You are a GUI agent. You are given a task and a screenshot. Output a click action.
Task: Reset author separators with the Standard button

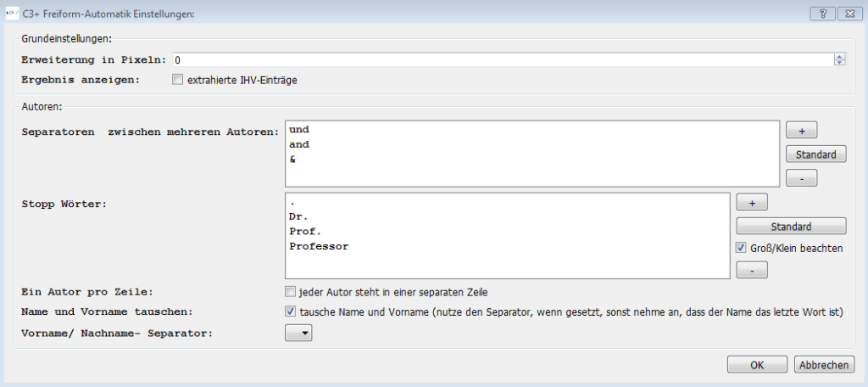click(816, 154)
